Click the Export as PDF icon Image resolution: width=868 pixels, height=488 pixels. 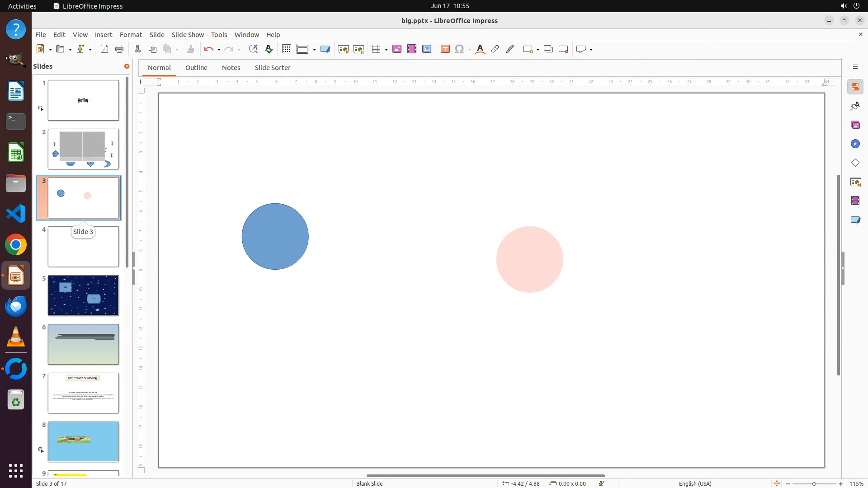click(x=104, y=49)
